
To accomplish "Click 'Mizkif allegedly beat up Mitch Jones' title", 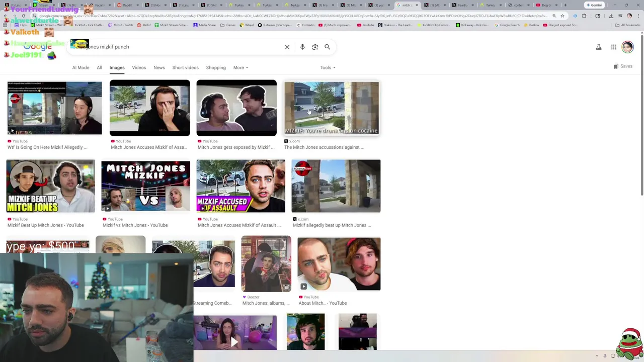I will click(332, 225).
